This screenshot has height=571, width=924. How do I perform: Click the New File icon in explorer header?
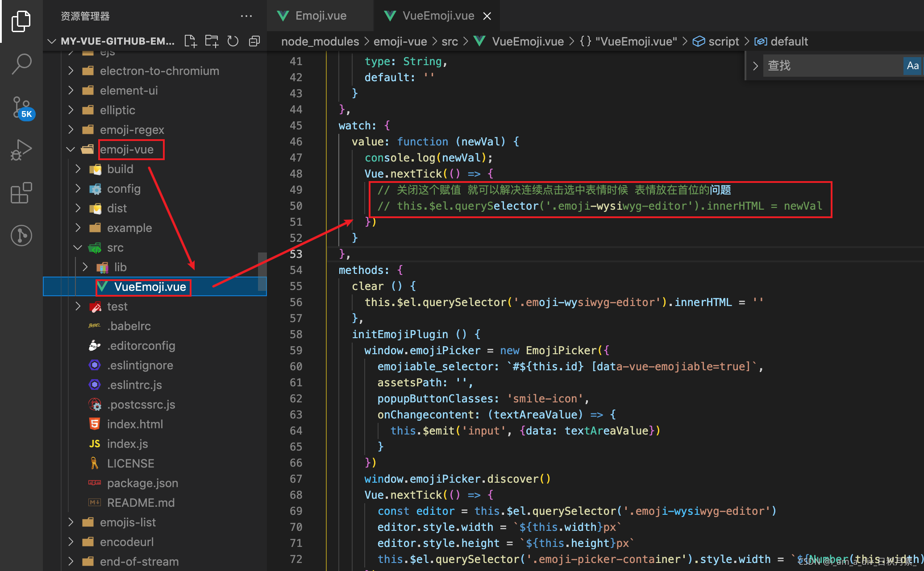point(190,41)
